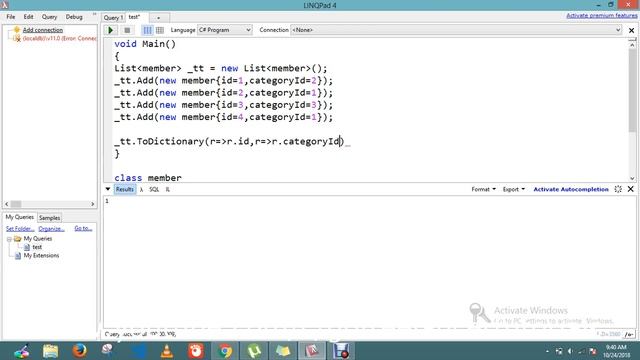Click the 'class member' line in editor
The image size is (640, 360).
(148, 178)
